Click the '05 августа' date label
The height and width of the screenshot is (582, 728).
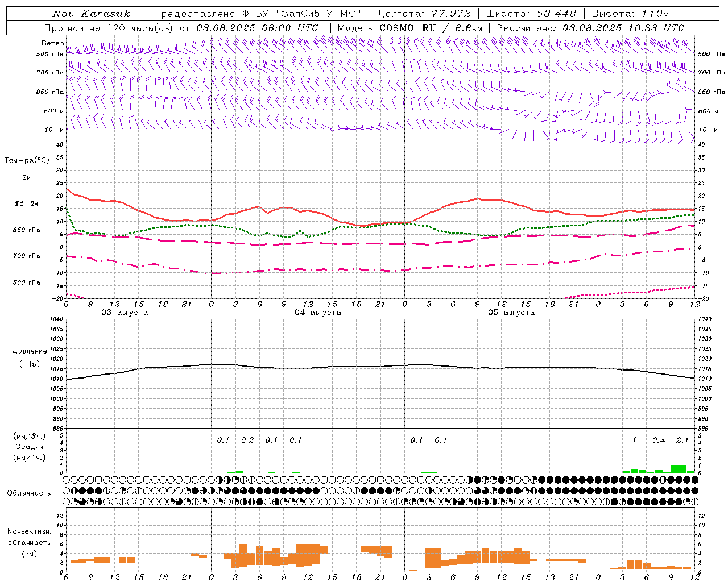(x=511, y=313)
